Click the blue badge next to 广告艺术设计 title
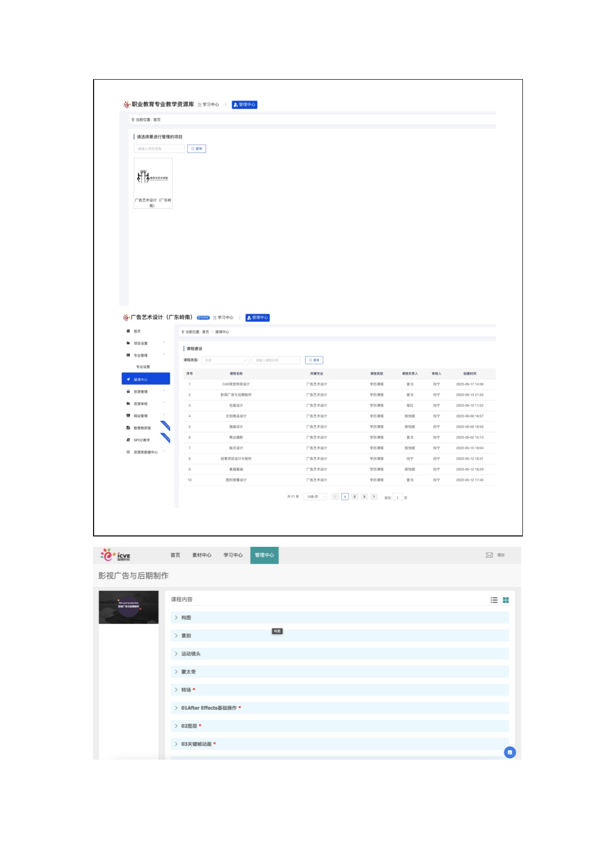Screen dimensions: 614x868 (x=203, y=318)
